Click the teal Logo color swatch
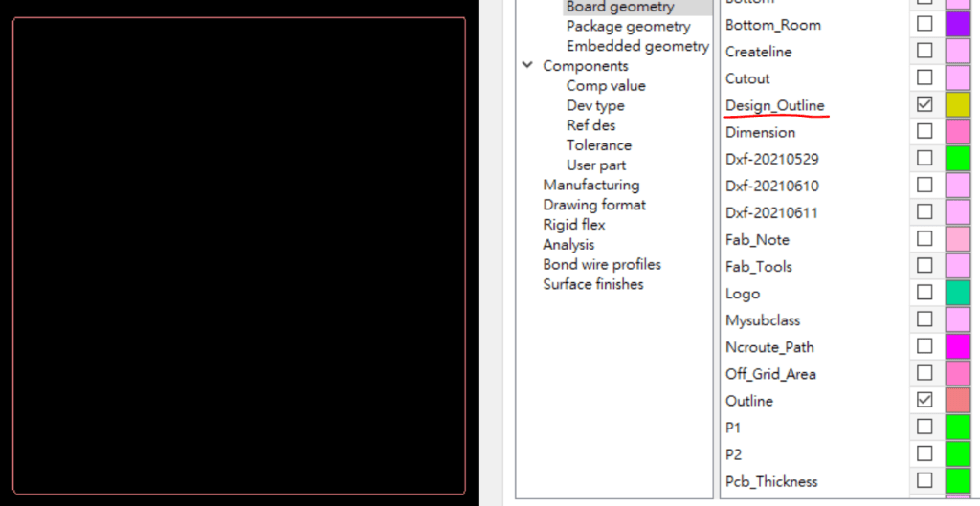Screen dimensions: 980x506 click(957, 292)
